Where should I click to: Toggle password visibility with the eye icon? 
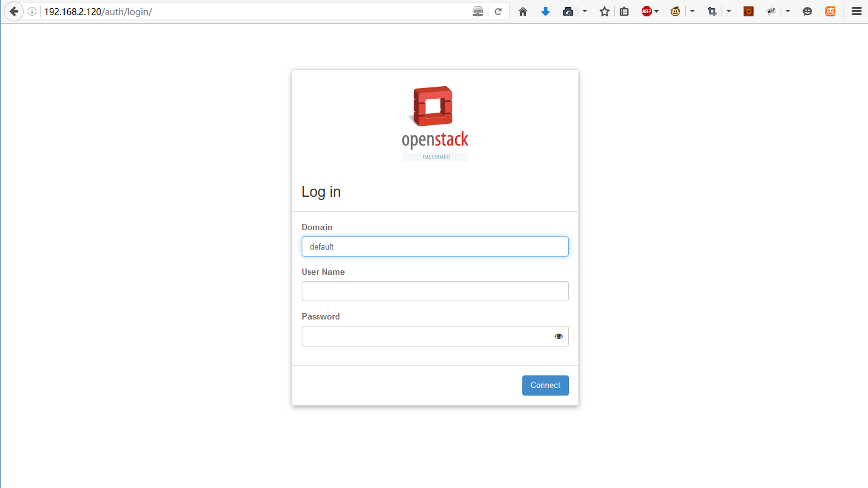(x=558, y=336)
